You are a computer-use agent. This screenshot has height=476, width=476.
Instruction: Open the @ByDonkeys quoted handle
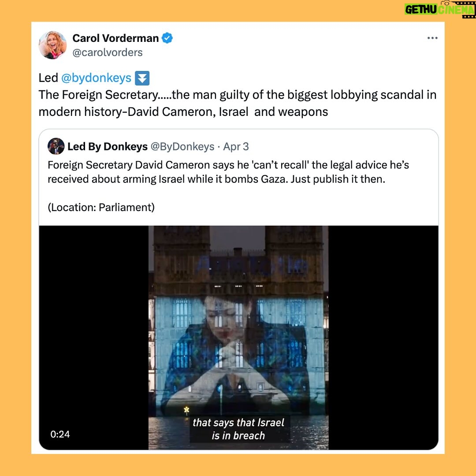(182, 147)
